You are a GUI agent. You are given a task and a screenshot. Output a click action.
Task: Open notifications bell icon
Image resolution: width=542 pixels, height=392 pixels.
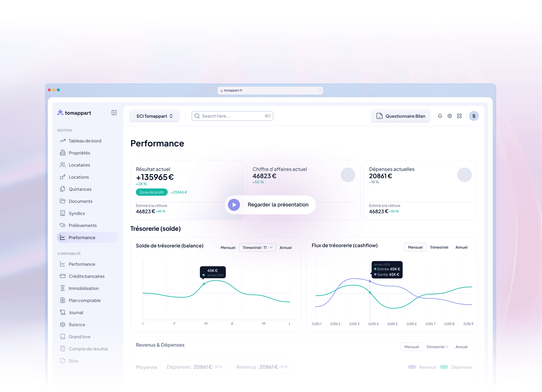(440, 116)
